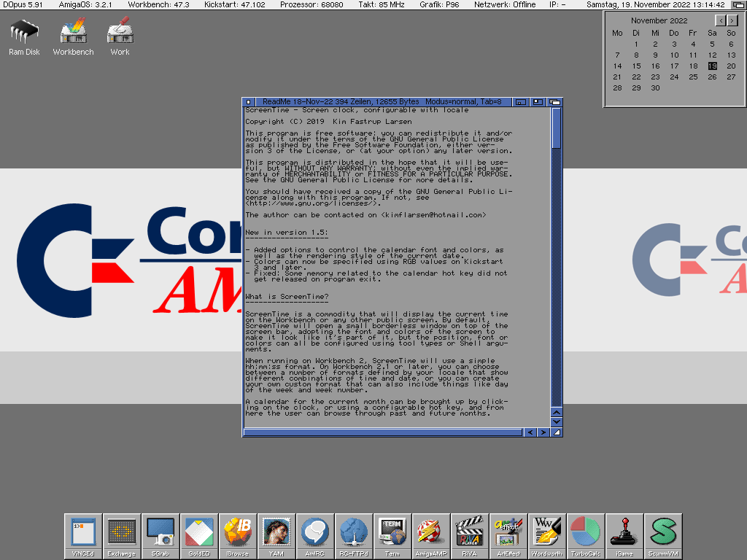The width and height of the screenshot is (747, 560).
Task: Launch Exchange from the dock
Action: pos(122,536)
